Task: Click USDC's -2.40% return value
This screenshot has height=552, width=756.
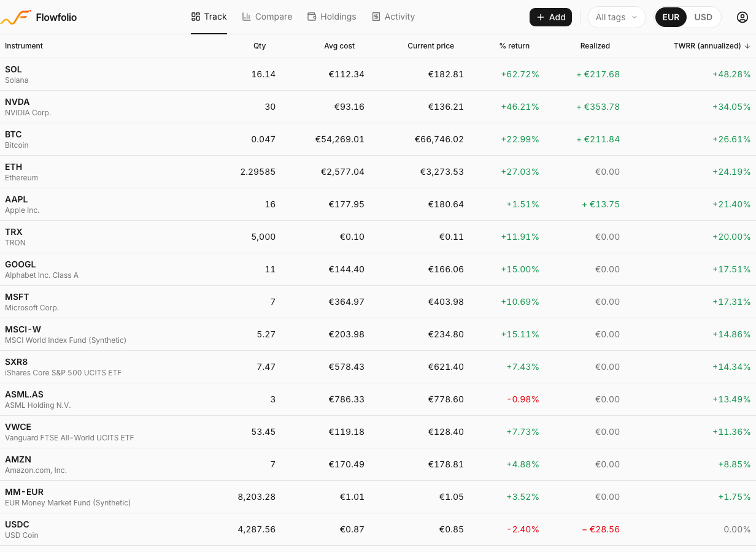Action: click(x=523, y=529)
